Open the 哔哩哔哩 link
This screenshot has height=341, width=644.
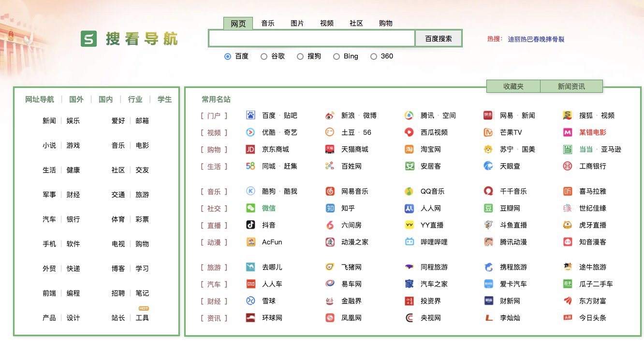434,242
